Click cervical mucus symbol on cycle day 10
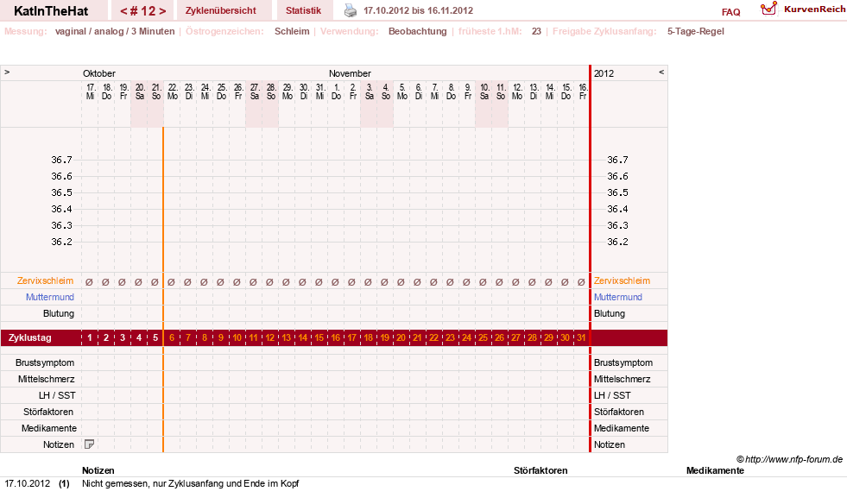The width and height of the screenshot is (847, 504). (237, 281)
